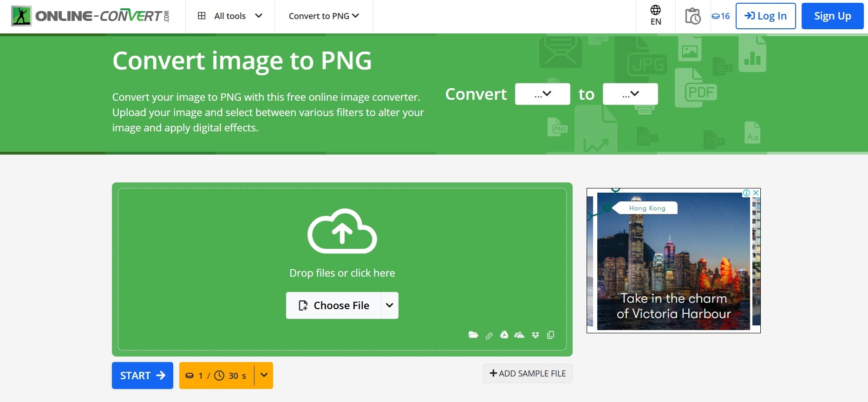Click the Log In button

pos(766,16)
